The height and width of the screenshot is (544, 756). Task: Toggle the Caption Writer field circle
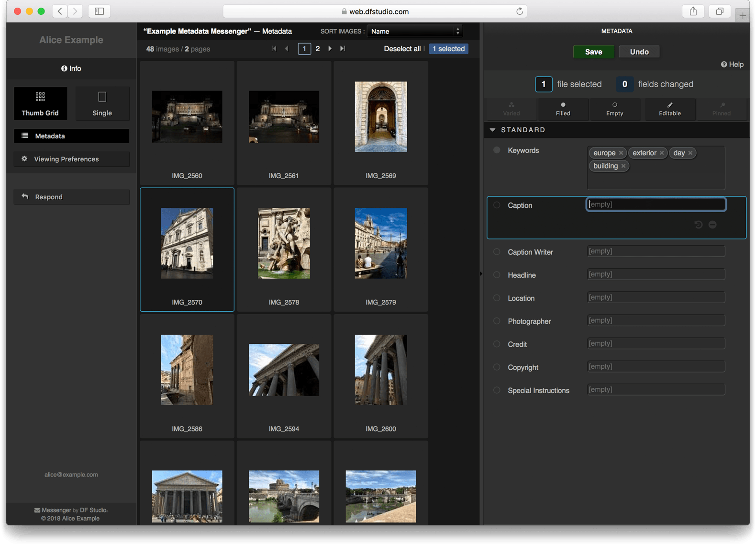tap(497, 252)
